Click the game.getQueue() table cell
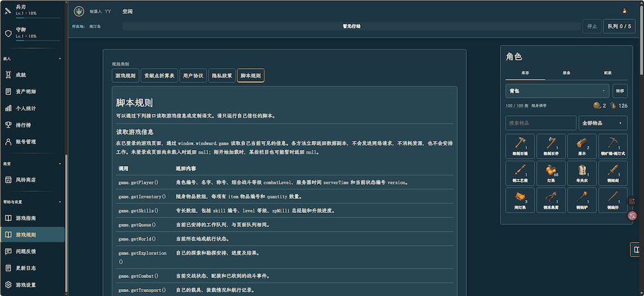 [x=137, y=225]
